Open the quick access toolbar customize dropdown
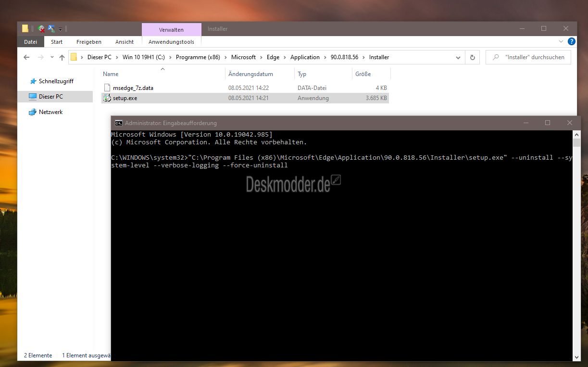The height and width of the screenshot is (367, 588). point(60,29)
